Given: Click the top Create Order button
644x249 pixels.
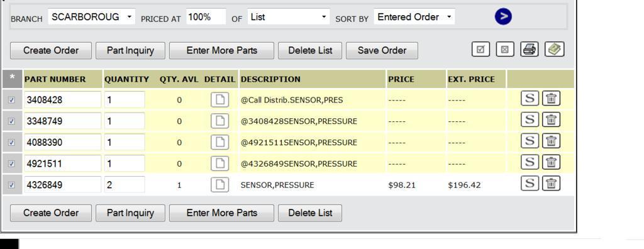Looking at the screenshot, I should [x=51, y=50].
